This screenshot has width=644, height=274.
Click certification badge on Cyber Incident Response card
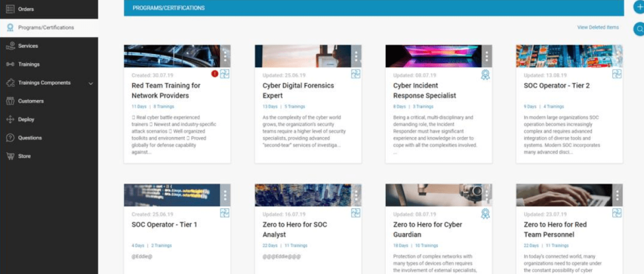pos(486,75)
